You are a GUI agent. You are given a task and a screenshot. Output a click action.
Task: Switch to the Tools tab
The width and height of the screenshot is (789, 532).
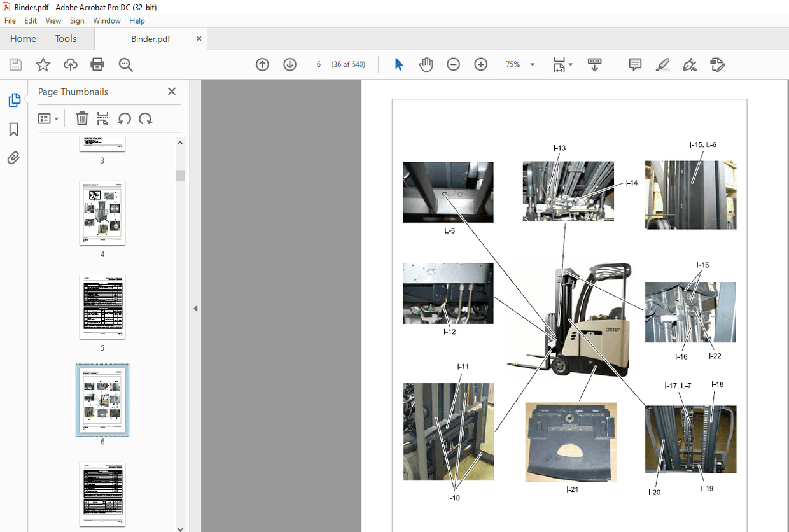coord(66,39)
